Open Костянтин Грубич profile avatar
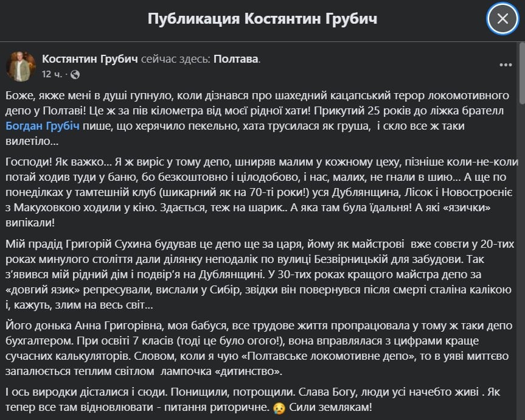Image resolution: width=525 pixels, height=420 pixels. point(21,66)
